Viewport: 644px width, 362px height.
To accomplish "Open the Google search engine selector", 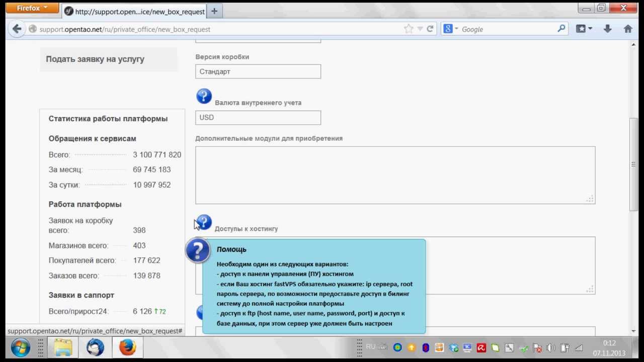I will pyautogui.click(x=450, y=29).
